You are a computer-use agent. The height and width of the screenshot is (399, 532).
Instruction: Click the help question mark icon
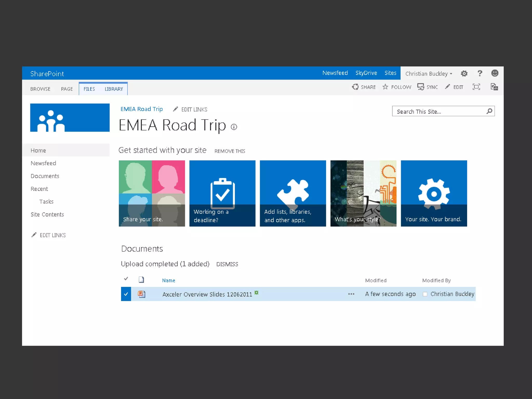coord(480,74)
